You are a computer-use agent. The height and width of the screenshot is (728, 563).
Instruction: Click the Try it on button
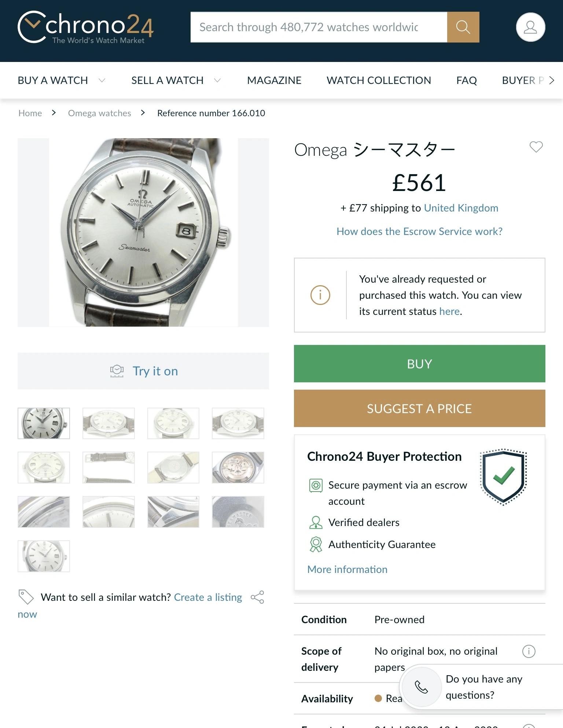coord(143,371)
